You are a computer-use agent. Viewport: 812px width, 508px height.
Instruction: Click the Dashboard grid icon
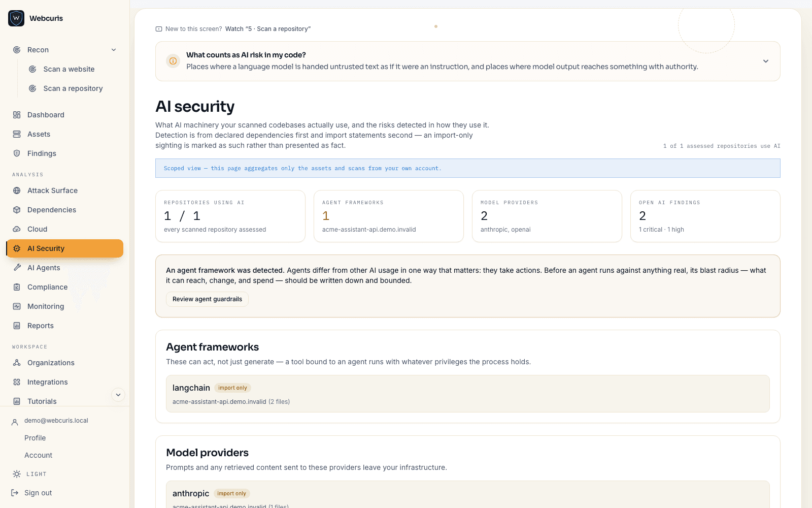[17, 115]
